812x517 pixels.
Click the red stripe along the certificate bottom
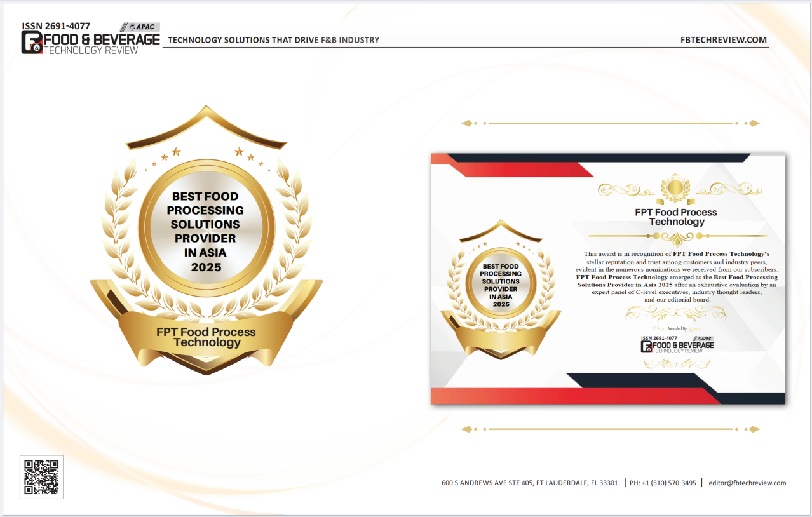point(572,396)
